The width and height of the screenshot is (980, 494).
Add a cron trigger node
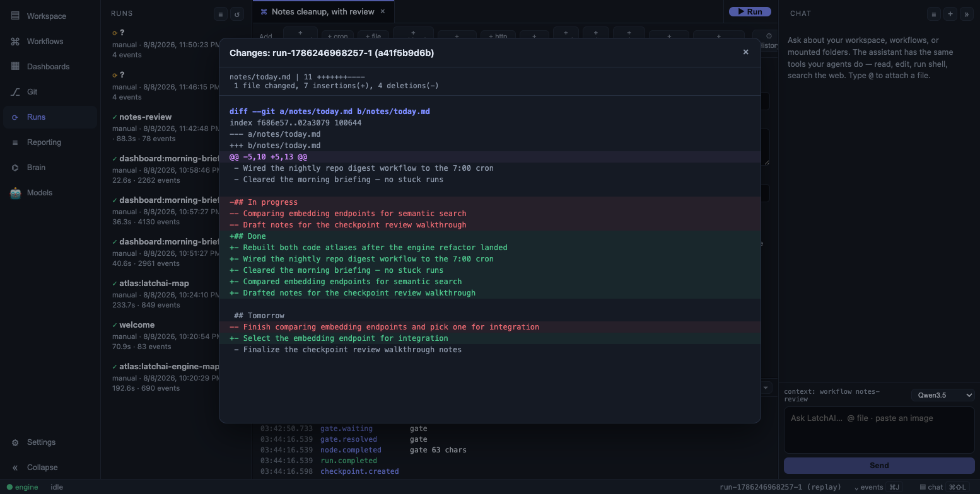tap(337, 36)
